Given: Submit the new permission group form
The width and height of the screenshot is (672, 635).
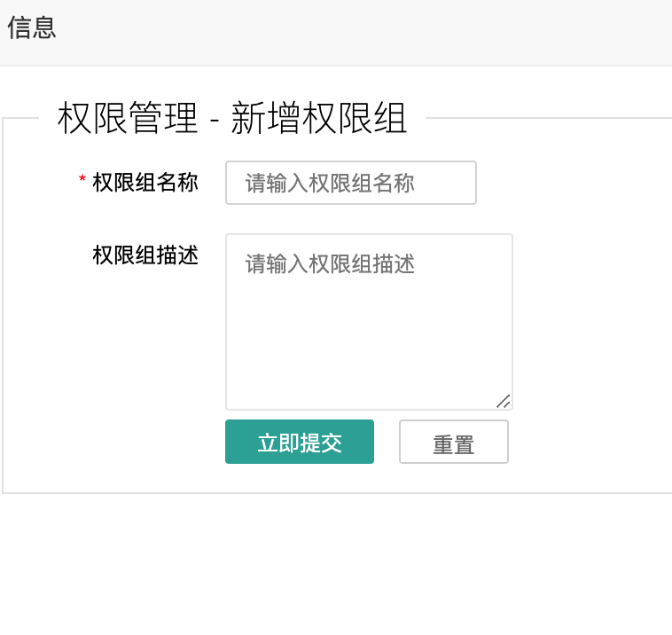Looking at the screenshot, I should (x=300, y=442).
